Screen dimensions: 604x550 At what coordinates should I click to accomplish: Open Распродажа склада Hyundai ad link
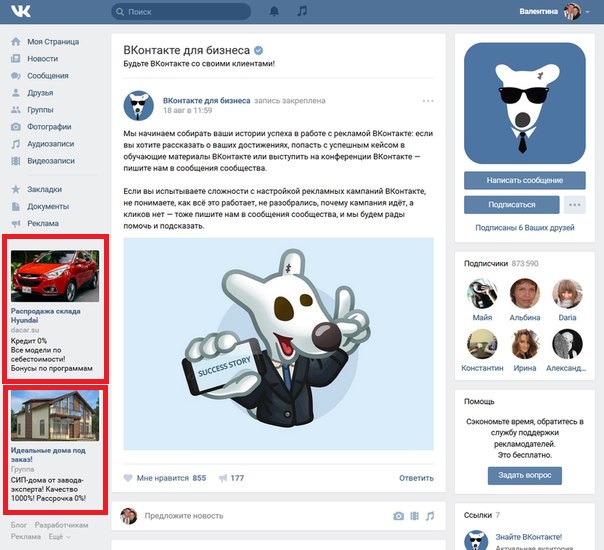click(45, 315)
